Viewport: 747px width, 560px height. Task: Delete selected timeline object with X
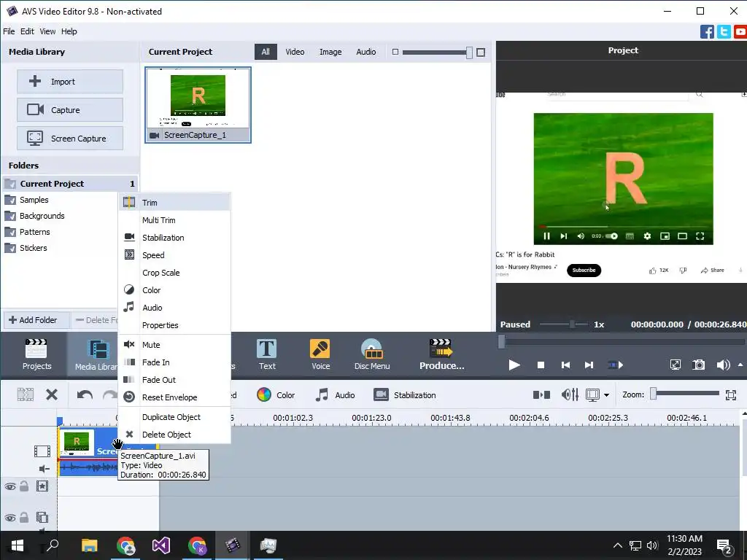(52, 394)
